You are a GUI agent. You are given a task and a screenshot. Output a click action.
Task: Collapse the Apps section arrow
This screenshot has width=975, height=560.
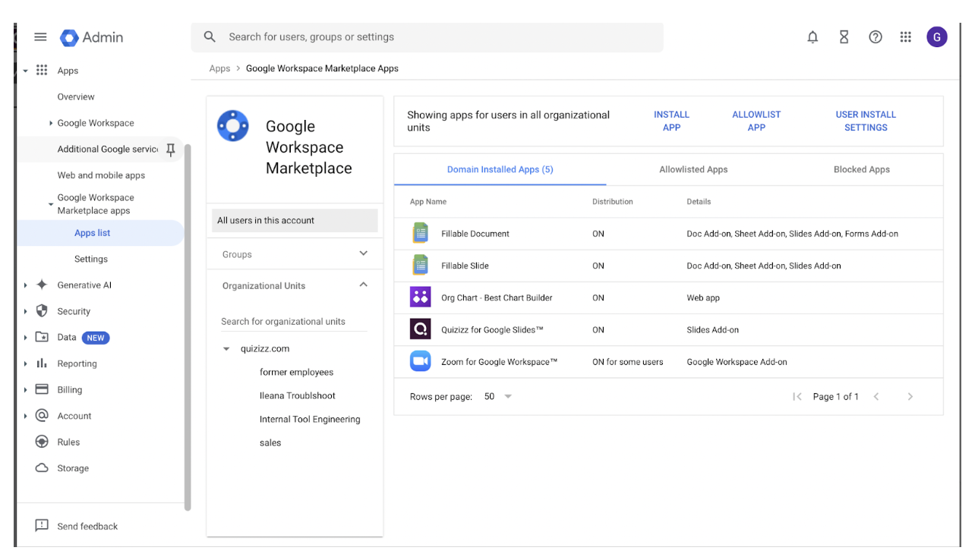pos(25,71)
